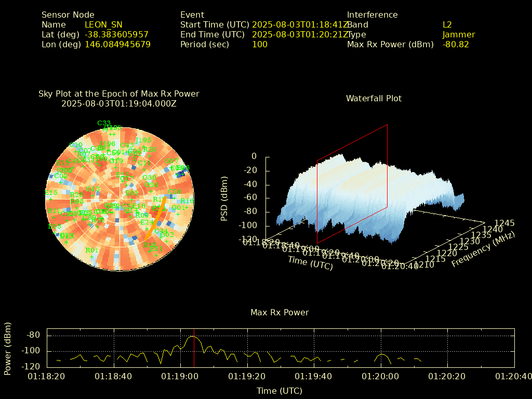Image resolution: width=532 pixels, height=399 pixels.
Task: Click the period value 100
Action: [x=259, y=44]
